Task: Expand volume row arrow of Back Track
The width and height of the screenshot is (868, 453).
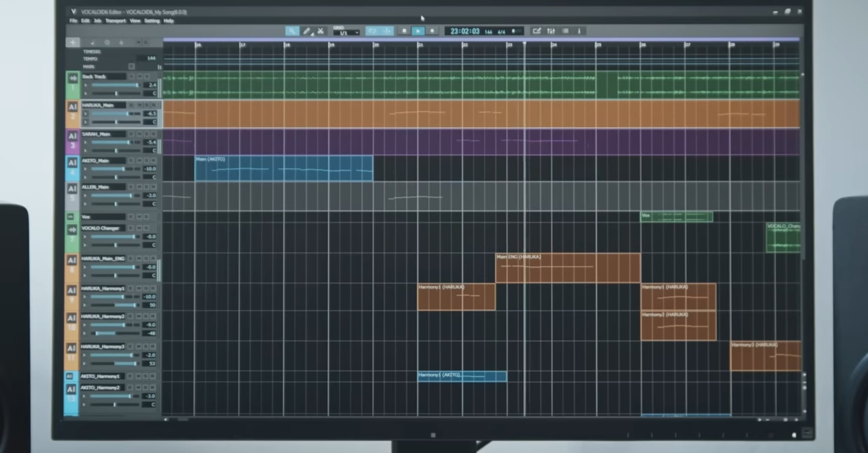Action: click(x=85, y=85)
